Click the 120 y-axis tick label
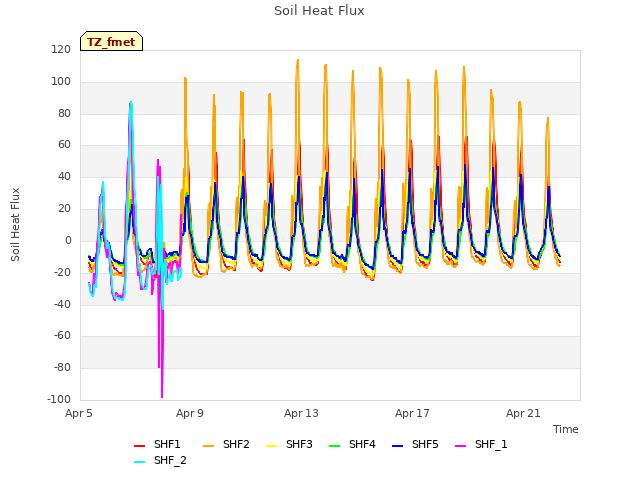This screenshot has width=640, height=480. coord(61,50)
